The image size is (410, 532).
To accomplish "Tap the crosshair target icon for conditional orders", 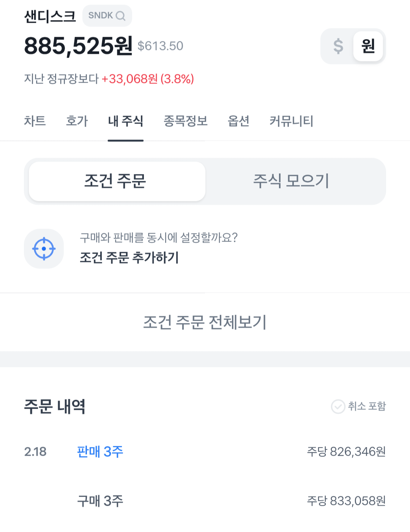I will click(x=44, y=249).
